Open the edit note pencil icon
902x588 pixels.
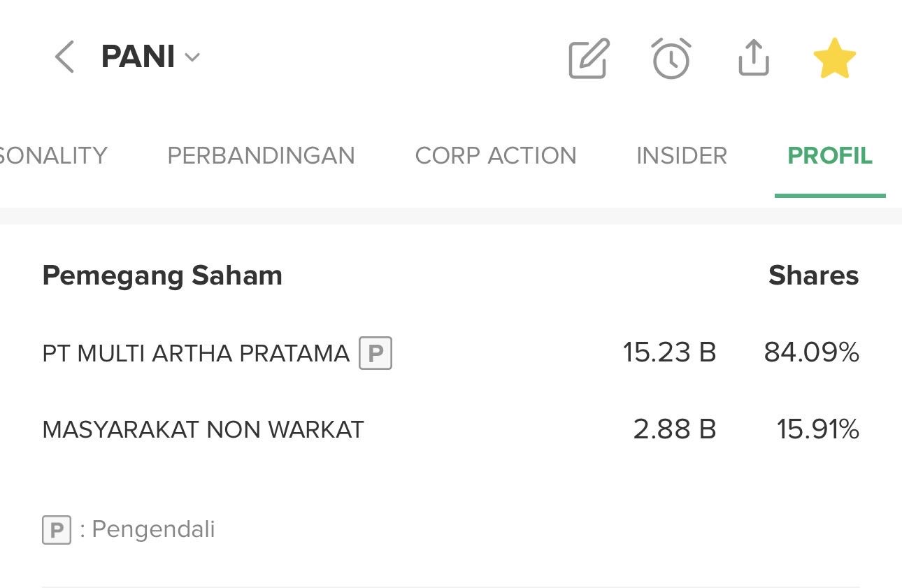(589, 59)
